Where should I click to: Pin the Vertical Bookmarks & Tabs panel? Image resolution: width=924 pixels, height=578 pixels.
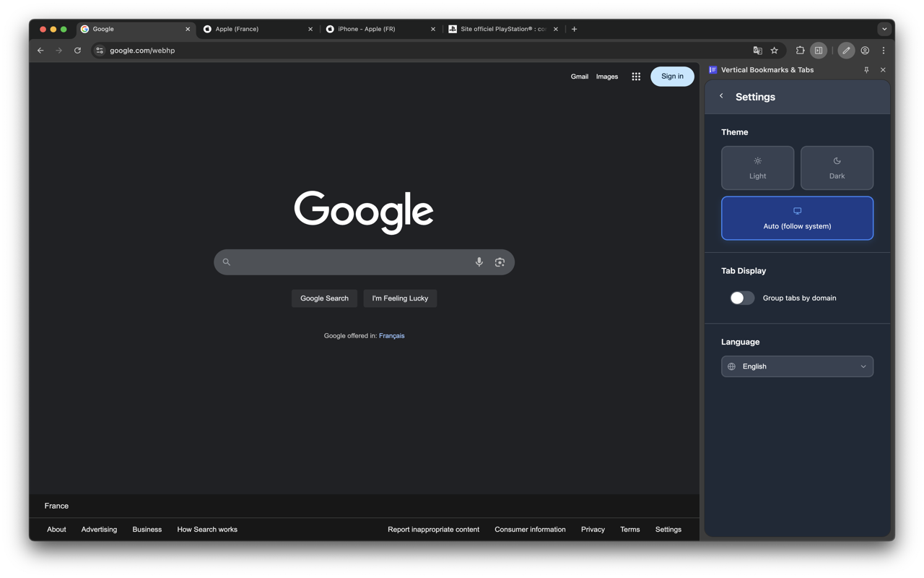(x=866, y=70)
